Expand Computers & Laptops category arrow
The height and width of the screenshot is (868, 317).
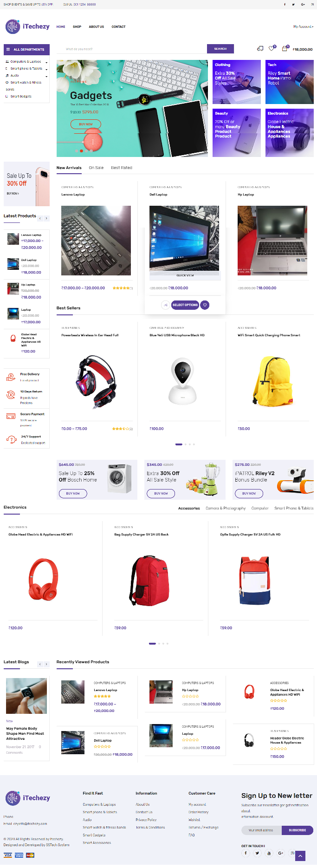46,62
